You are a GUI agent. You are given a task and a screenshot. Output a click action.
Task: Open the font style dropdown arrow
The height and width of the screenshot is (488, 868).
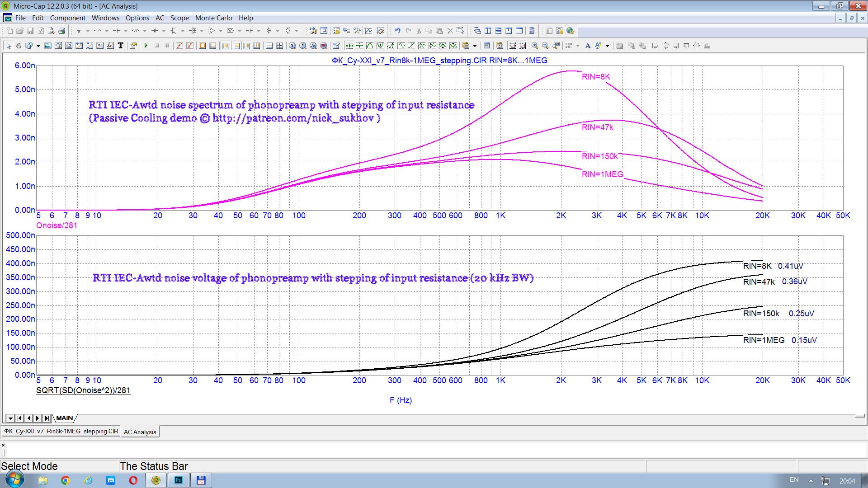pyautogui.click(x=607, y=46)
